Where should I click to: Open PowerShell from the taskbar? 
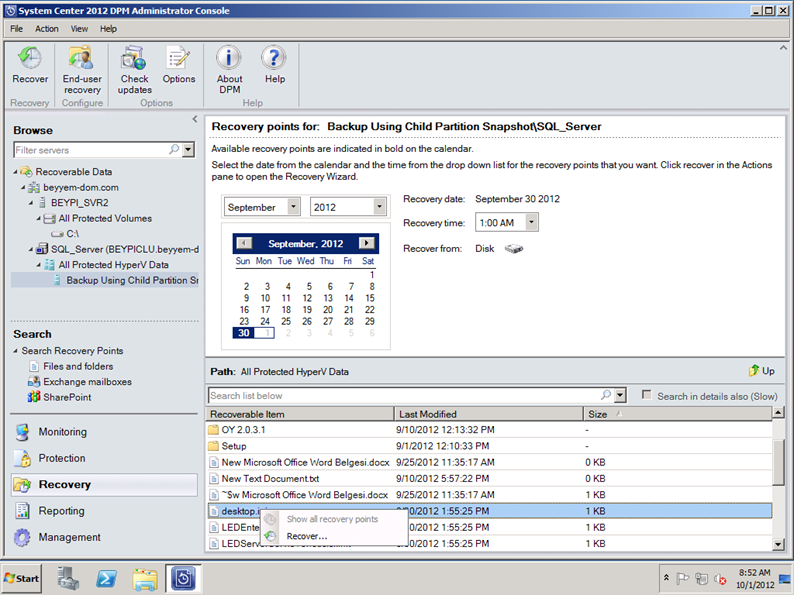(107, 578)
